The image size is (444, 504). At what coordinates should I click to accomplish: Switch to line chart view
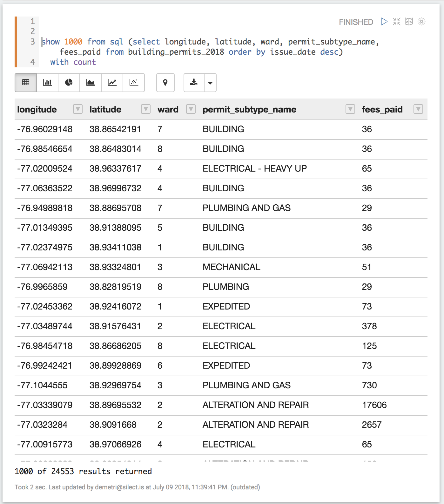(x=112, y=83)
